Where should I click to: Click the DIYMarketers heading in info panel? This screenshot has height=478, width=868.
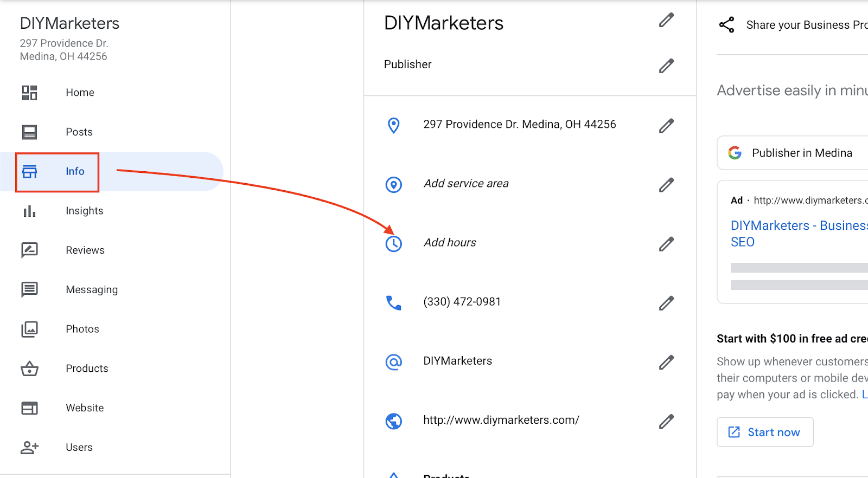pos(444,23)
